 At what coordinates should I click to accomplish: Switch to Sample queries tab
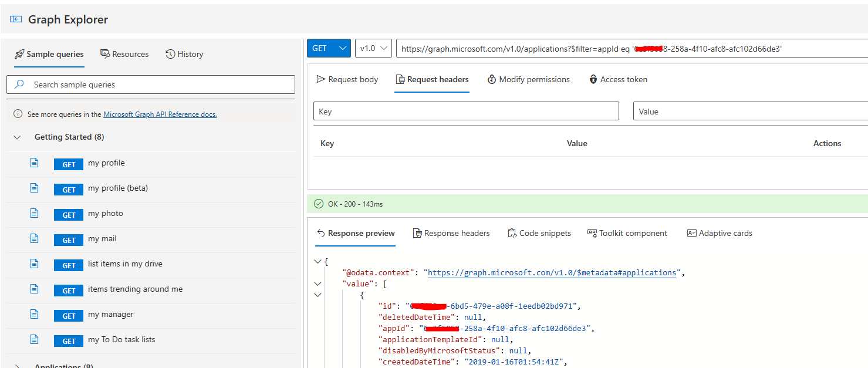coord(49,54)
